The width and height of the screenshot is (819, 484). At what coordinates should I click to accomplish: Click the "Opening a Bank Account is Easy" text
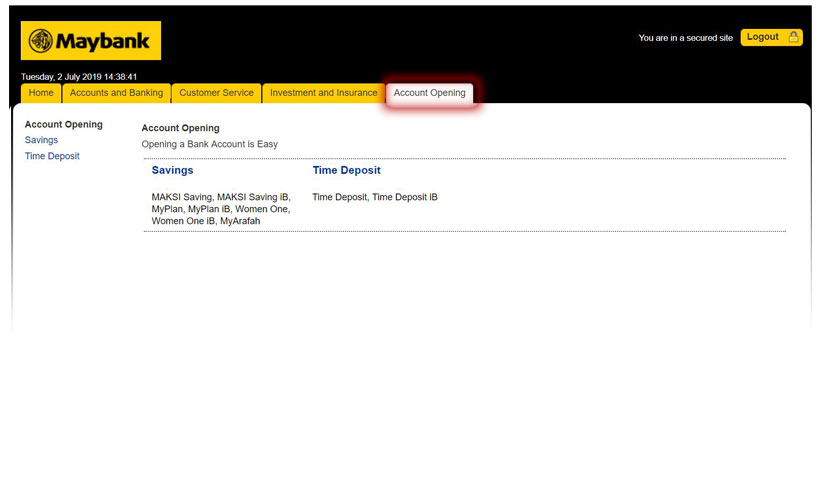[209, 144]
